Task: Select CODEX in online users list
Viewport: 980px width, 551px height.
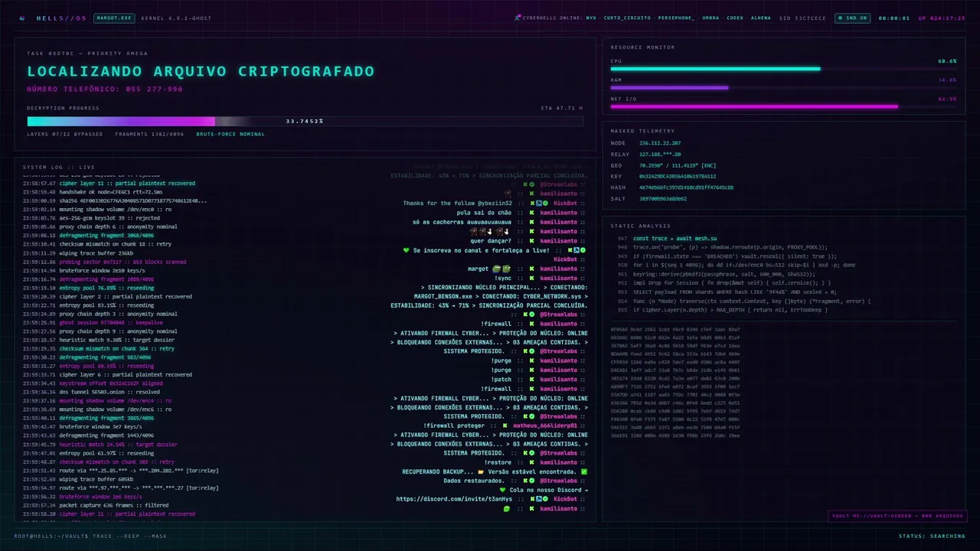Action: pyautogui.click(x=735, y=18)
